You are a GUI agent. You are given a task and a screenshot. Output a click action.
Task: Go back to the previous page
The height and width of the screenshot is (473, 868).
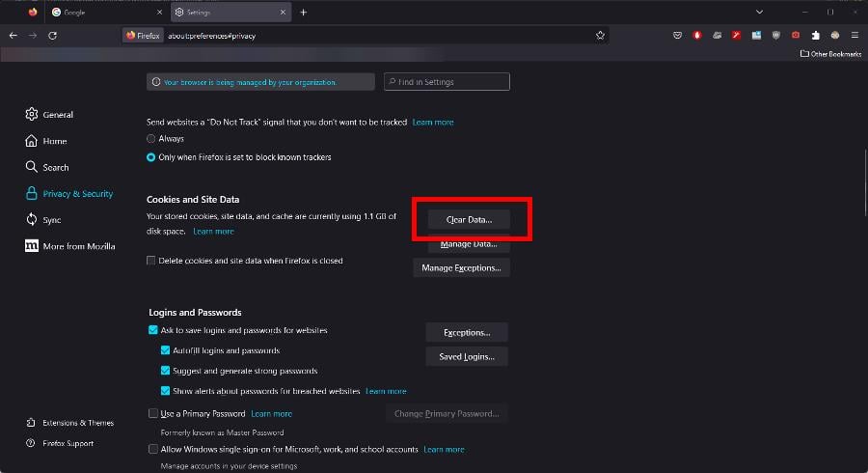(x=14, y=35)
